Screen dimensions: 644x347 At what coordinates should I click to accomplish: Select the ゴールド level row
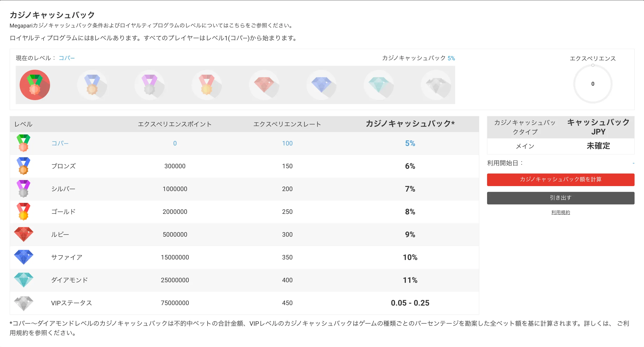(x=244, y=212)
